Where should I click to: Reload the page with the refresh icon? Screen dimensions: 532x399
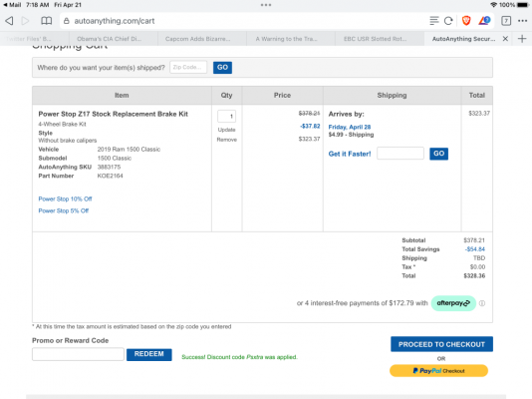pos(448,21)
